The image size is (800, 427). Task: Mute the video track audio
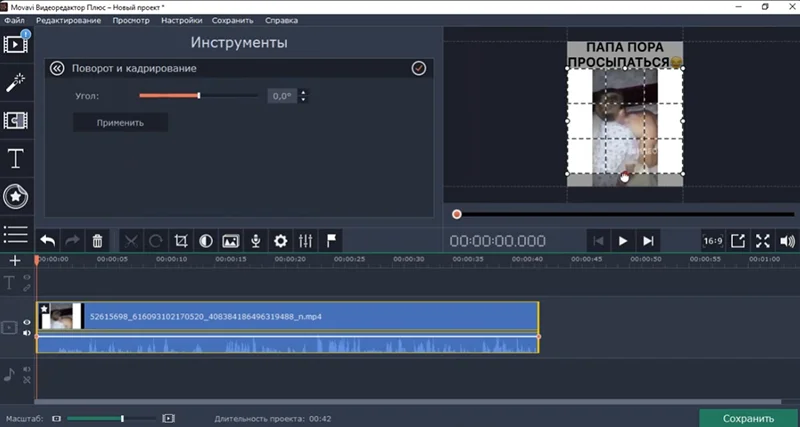pos(27,333)
